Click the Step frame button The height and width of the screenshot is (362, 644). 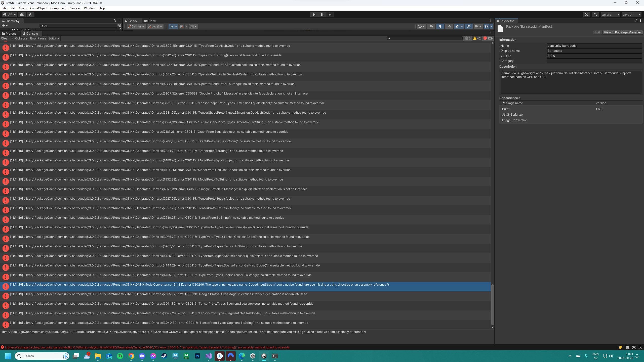click(x=330, y=15)
